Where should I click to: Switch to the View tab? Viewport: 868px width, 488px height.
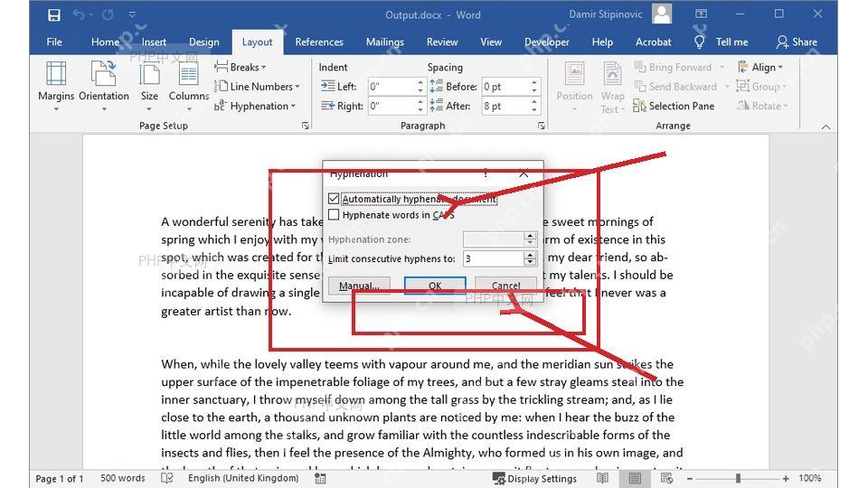tap(491, 42)
